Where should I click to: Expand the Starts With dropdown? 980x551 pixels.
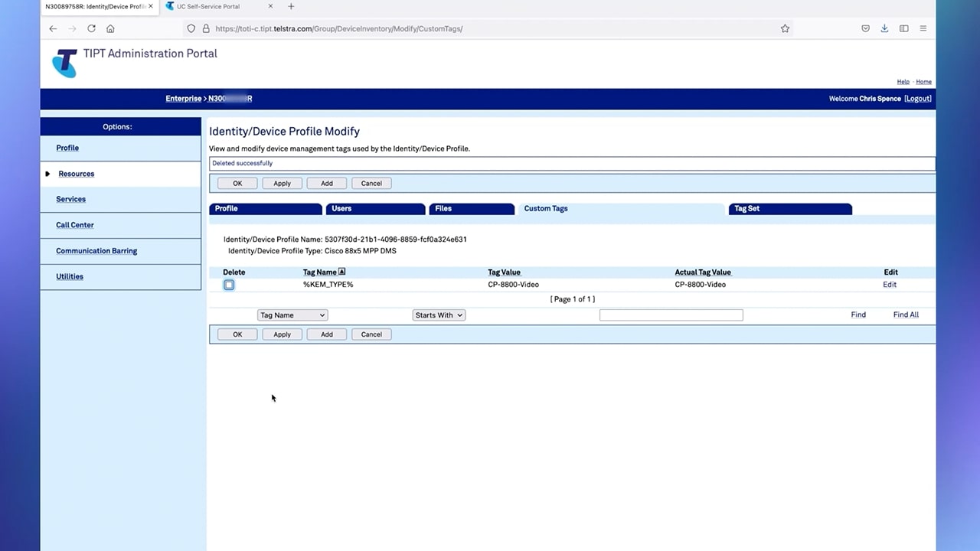tap(439, 315)
